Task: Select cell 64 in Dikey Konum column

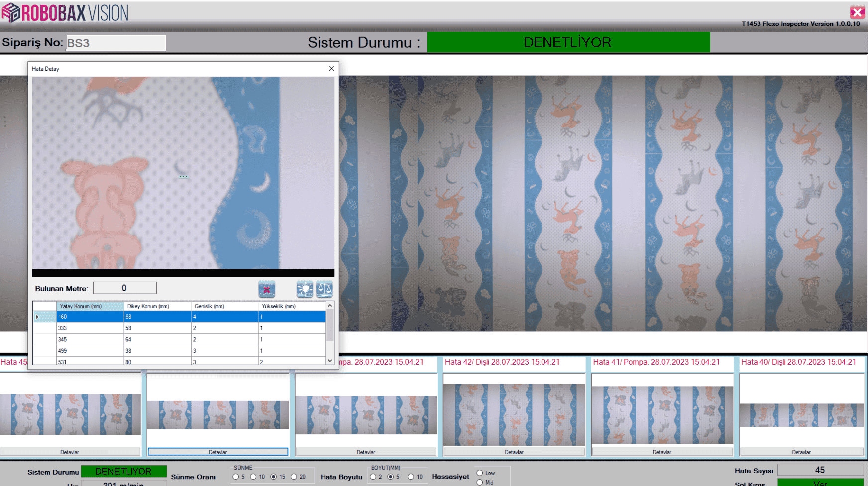Action: [157, 340]
